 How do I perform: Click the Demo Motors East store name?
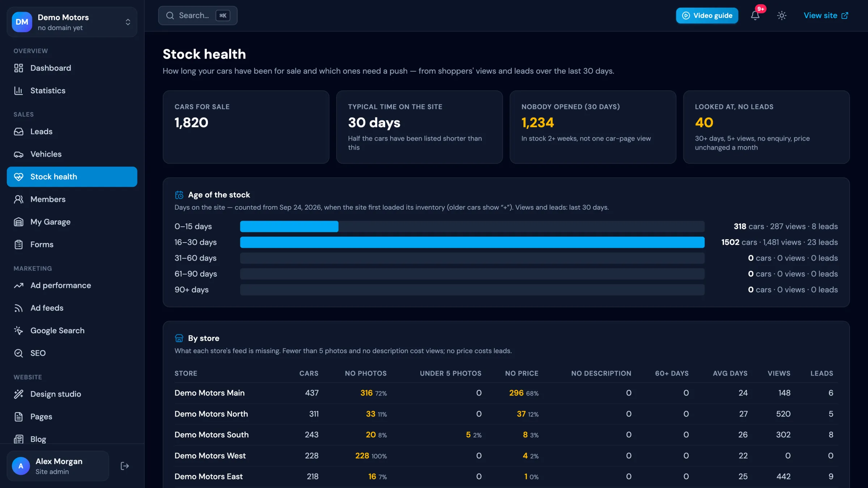click(209, 477)
